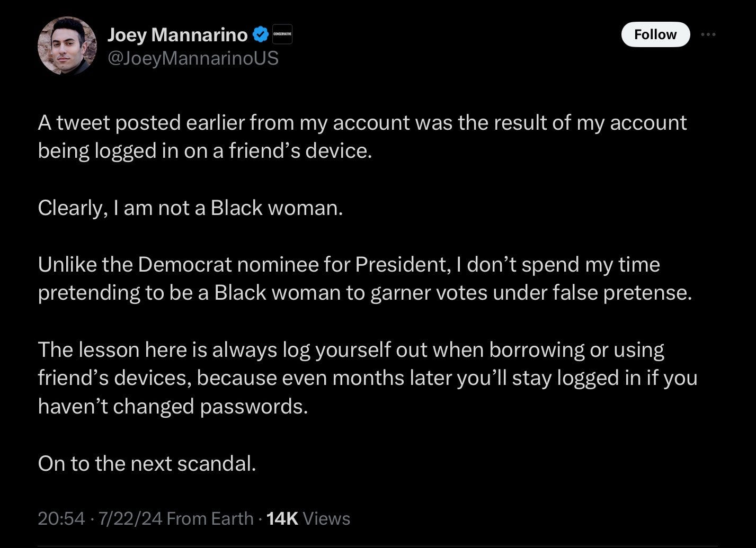This screenshot has width=756, height=548.
Task: Click the paragraph starting "The lesson here"
Action: tap(367, 378)
